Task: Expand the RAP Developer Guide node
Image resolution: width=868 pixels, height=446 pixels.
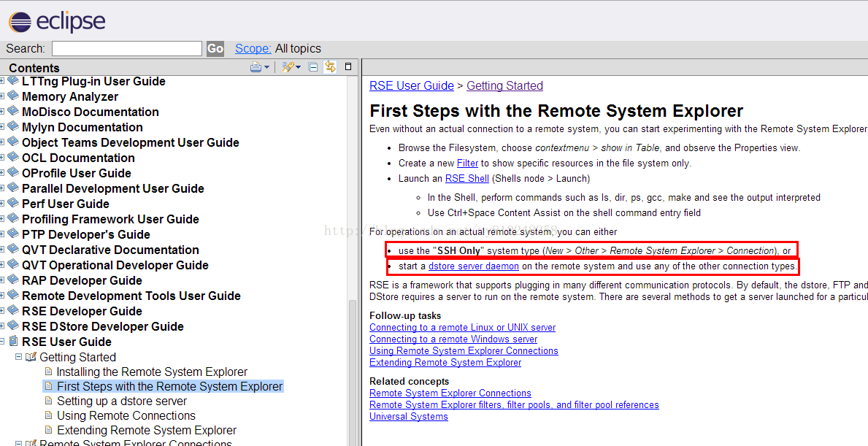Action: (1, 280)
